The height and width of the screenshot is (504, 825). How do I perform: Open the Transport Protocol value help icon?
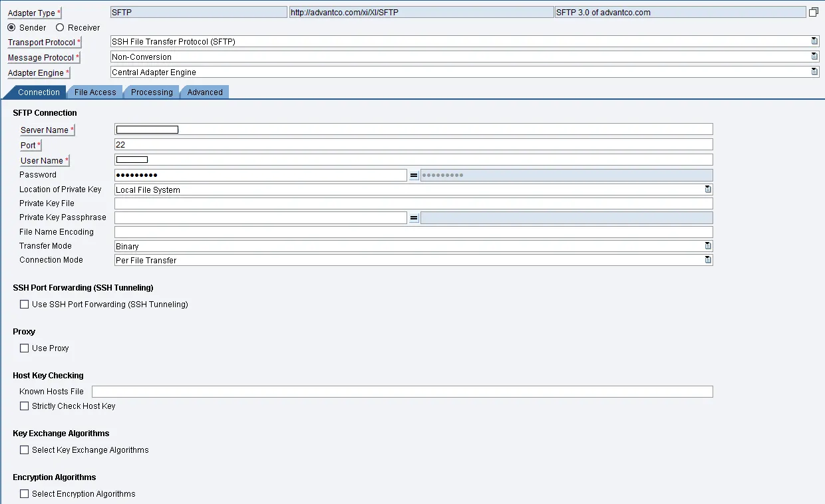tap(814, 41)
